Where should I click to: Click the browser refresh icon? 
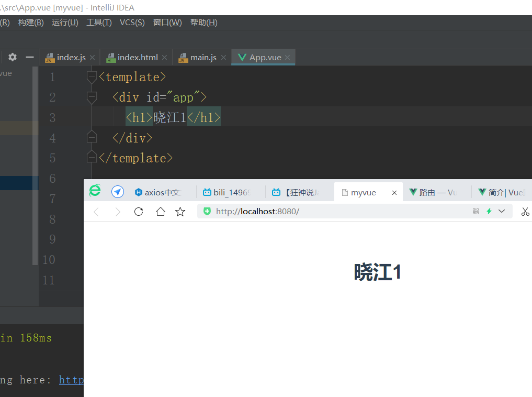[139, 212]
